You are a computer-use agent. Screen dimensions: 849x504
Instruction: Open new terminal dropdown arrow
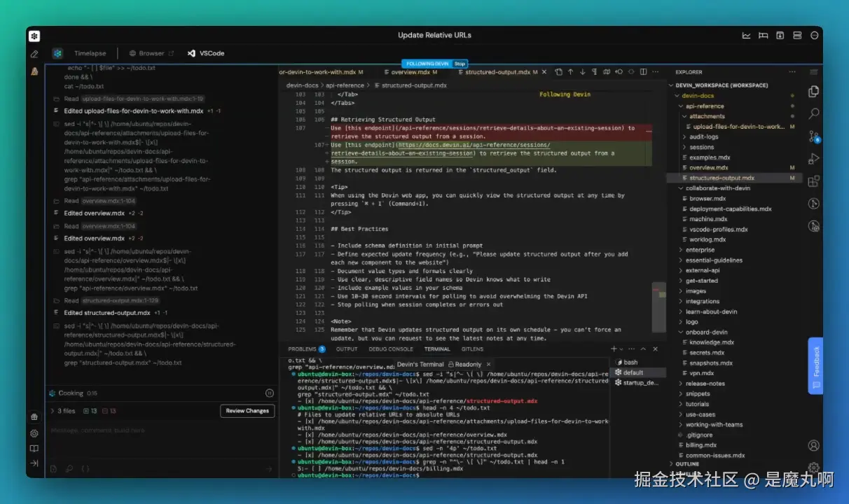click(x=623, y=349)
